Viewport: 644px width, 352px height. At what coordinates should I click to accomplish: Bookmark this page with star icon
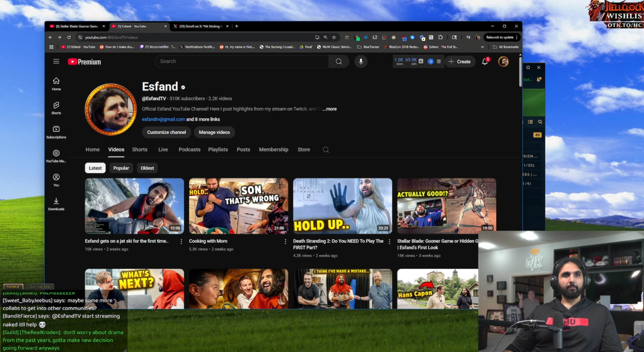(x=334, y=37)
